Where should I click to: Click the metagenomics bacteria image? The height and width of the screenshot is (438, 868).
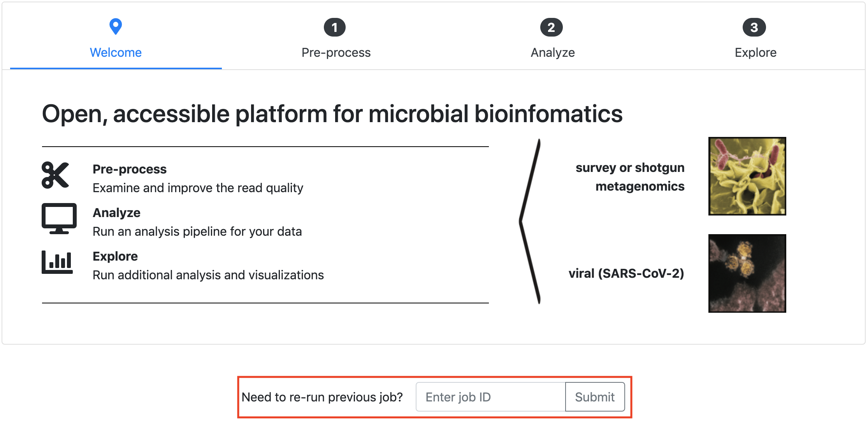[x=747, y=176]
